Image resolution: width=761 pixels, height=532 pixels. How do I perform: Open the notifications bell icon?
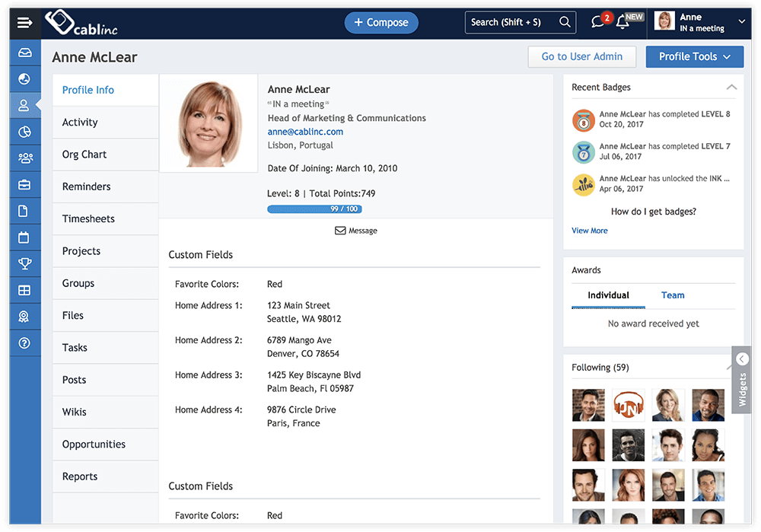[622, 22]
